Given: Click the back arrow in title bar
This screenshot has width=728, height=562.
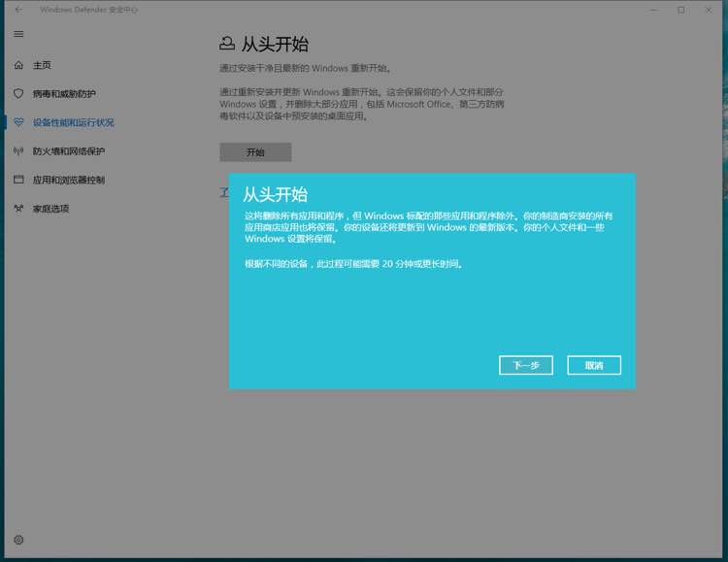Looking at the screenshot, I should coord(18,10).
